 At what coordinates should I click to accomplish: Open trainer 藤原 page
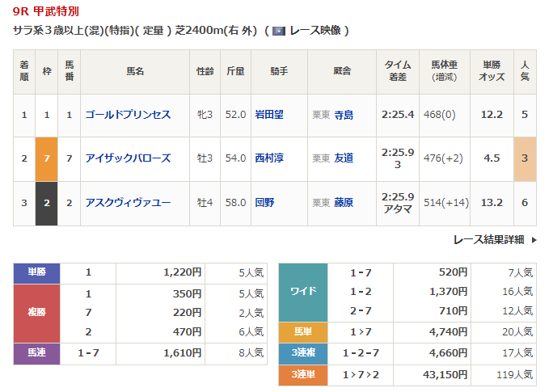click(x=344, y=202)
